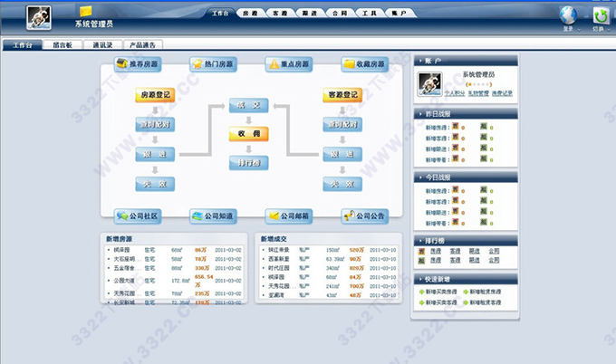Open the 公司公告 megaphone icon button

(364, 216)
